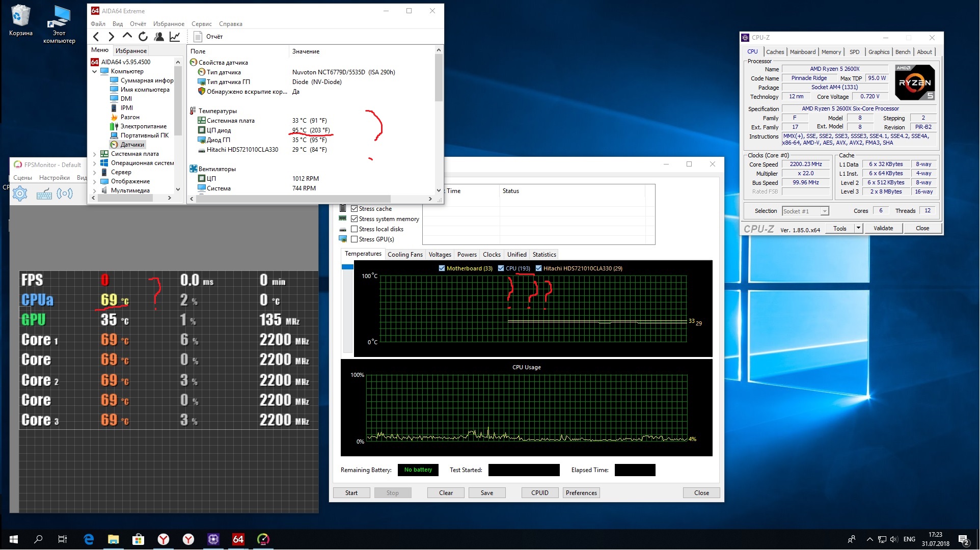Click AIDA64 Refresh toolbar icon
The image size is (980, 550).
pos(143,37)
